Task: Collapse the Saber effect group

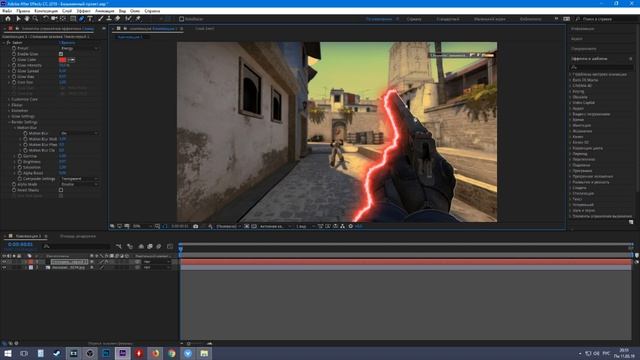Action: coord(4,42)
